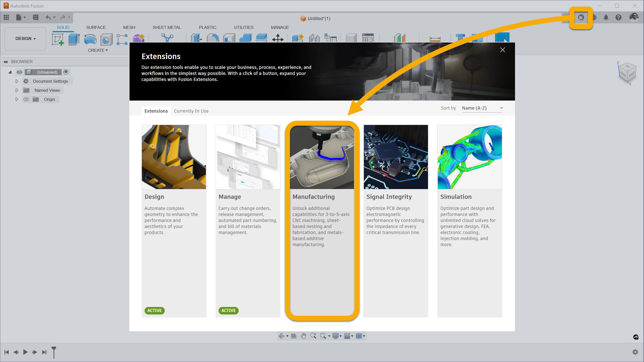Expand the Document Settings tree node
This screenshot has height=362, width=644.
click(x=17, y=81)
